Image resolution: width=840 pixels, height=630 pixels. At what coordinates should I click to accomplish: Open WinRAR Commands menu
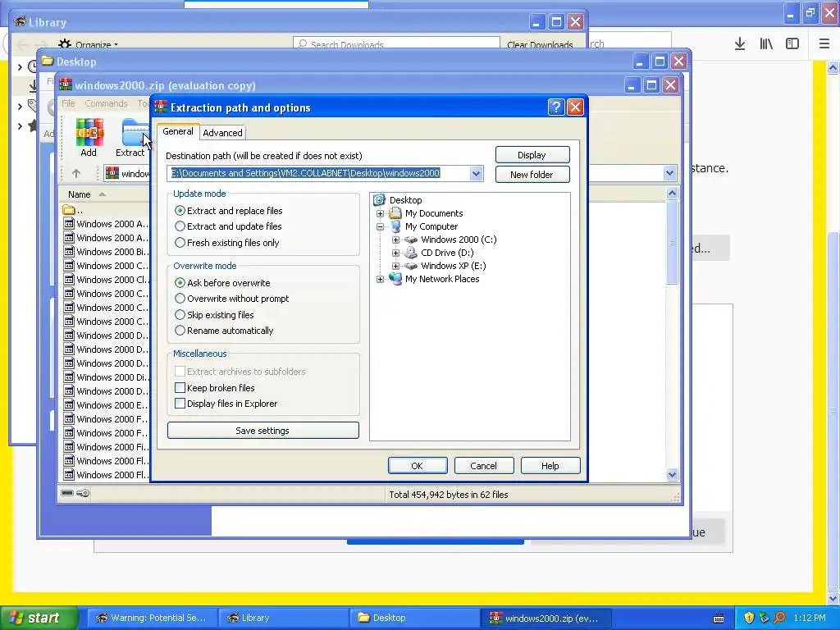click(106, 103)
